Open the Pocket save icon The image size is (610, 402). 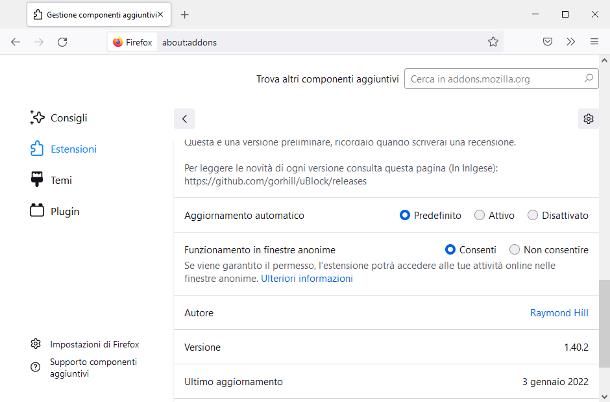[x=547, y=42]
